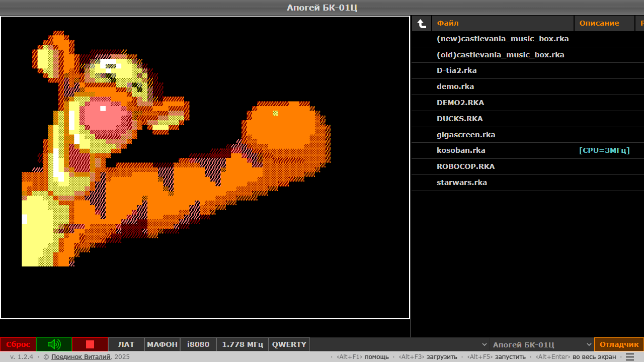Image resolution: width=644 pixels, height=362 pixels.
Task: Select file D-tia2.rka
Action: coord(457,70)
